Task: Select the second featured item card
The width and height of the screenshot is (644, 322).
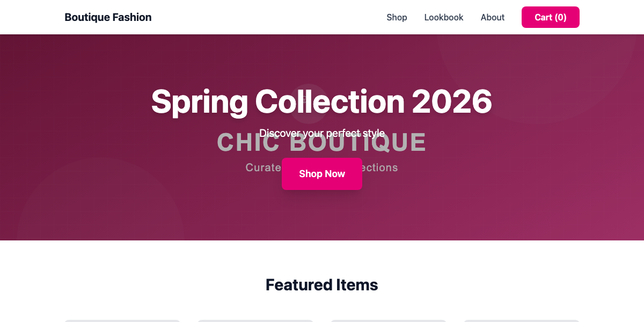Action: click(x=255, y=321)
